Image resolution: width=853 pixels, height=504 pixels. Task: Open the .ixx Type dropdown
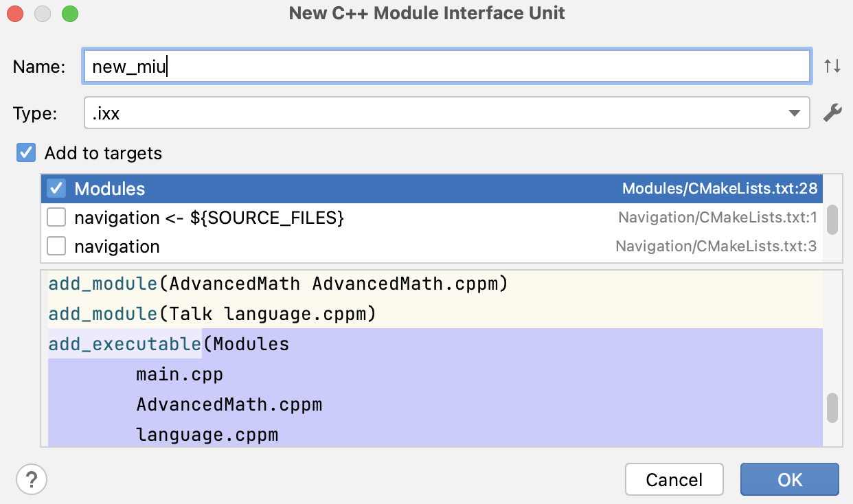click(446, 113)
